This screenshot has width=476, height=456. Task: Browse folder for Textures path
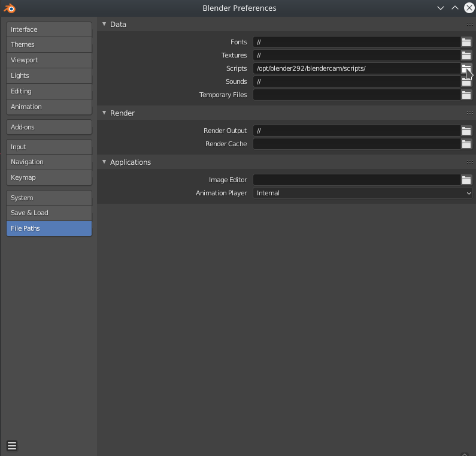pos(466,55)
